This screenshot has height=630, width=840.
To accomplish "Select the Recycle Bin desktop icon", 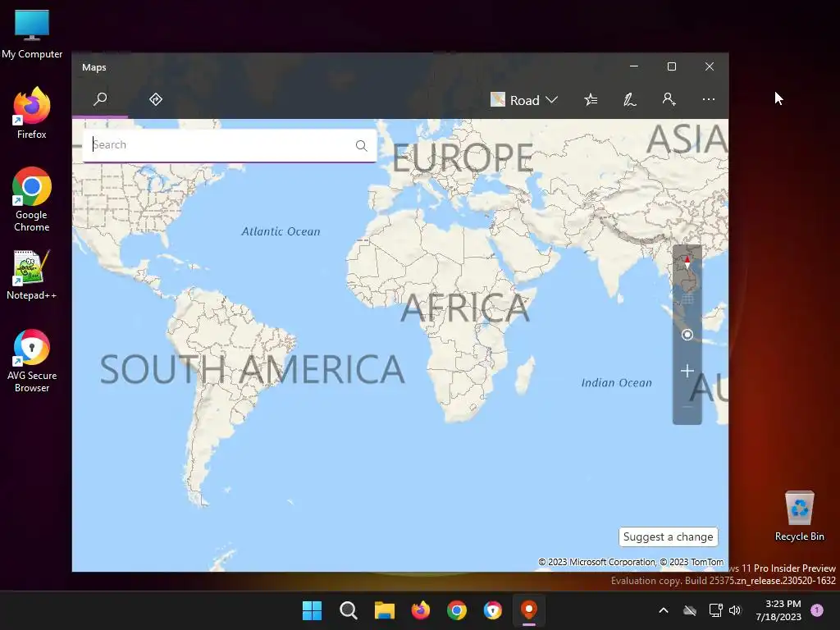I will 799,515.
